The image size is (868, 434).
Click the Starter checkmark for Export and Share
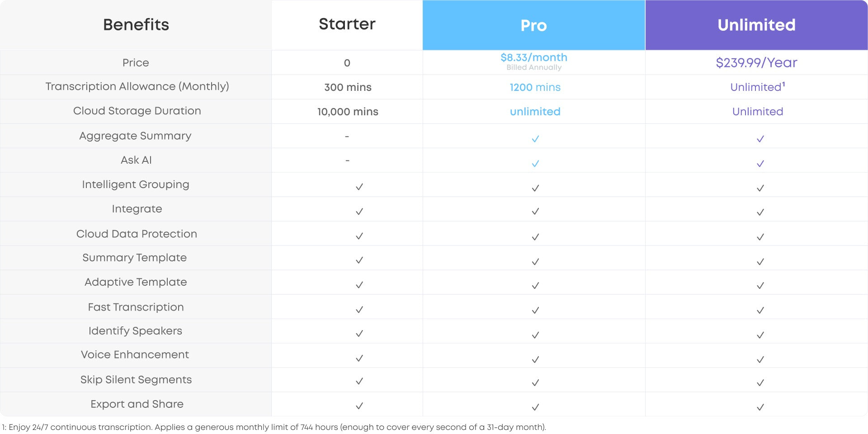click(359, 406)
